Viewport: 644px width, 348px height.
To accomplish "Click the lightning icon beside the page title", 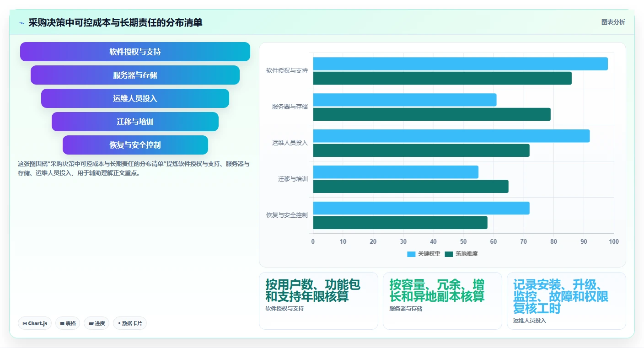I will tap(21, 23).
